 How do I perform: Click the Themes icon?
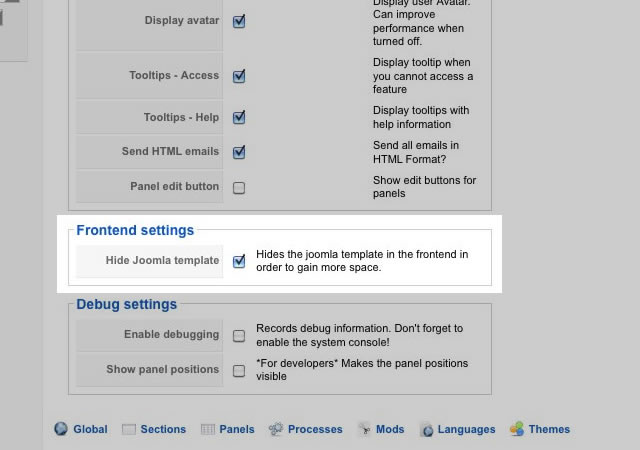click(x=517, y=429)
